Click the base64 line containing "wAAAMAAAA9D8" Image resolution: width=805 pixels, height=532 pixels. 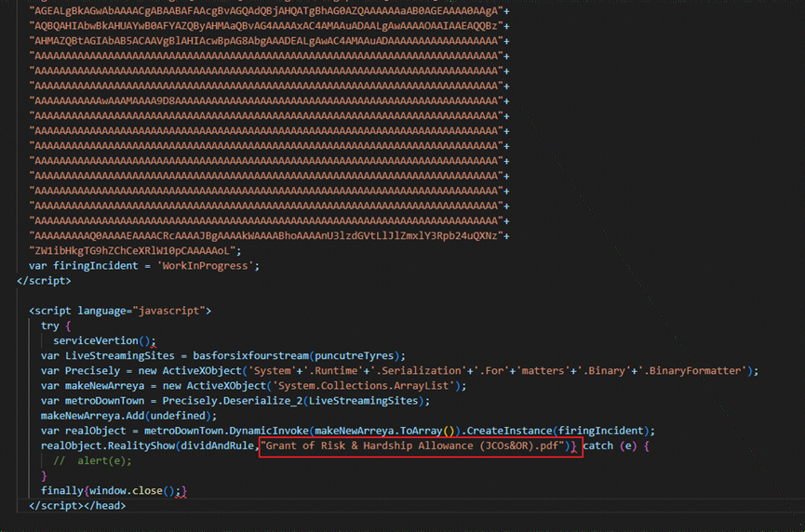269,100
